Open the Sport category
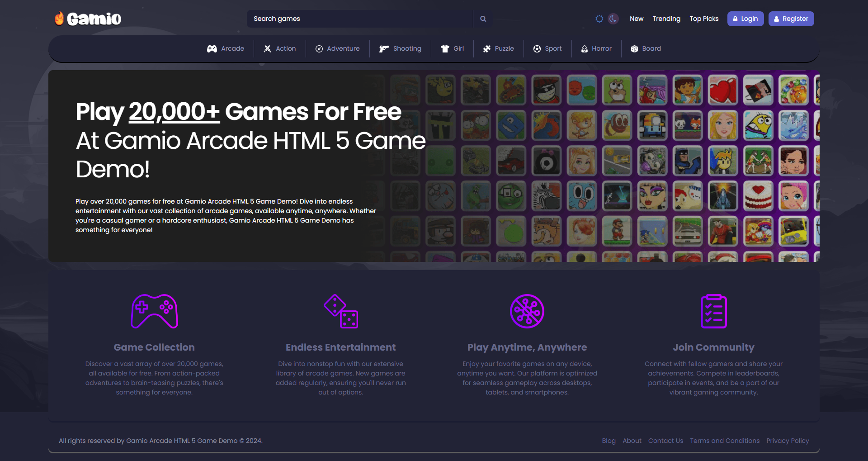 pyautogui.click(x=547, y=48)
